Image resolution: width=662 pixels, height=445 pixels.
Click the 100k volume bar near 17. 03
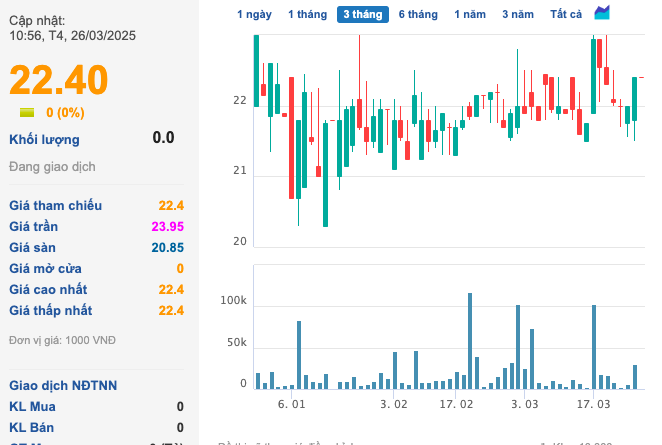point(594,347)
